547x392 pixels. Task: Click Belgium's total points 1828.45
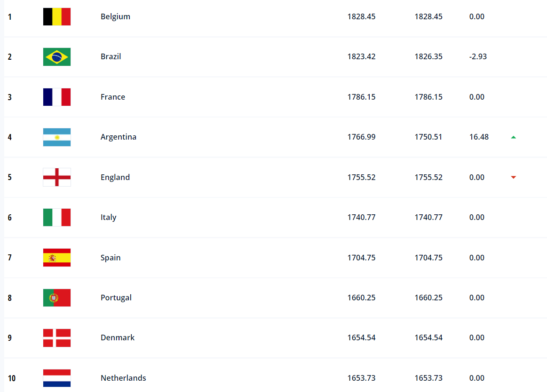(x=361, y=16)
